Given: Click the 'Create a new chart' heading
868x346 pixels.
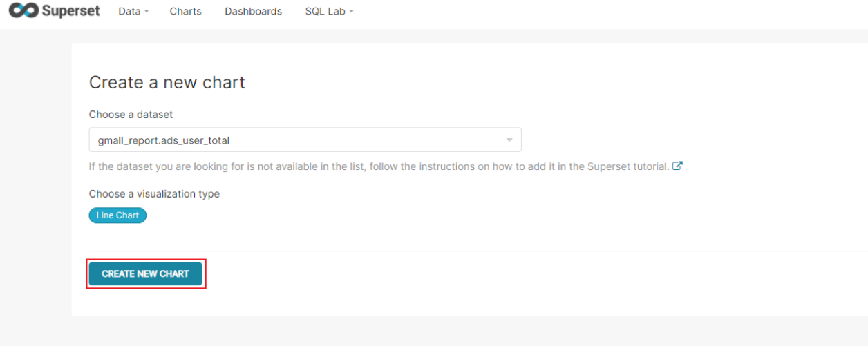Looking at the screenshot, I should [x=167, y=83].
